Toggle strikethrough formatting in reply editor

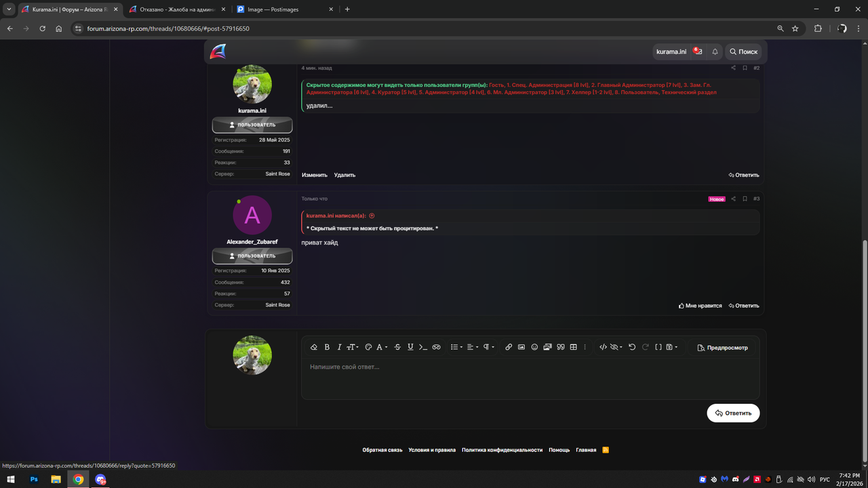click(x=397, y=347)
